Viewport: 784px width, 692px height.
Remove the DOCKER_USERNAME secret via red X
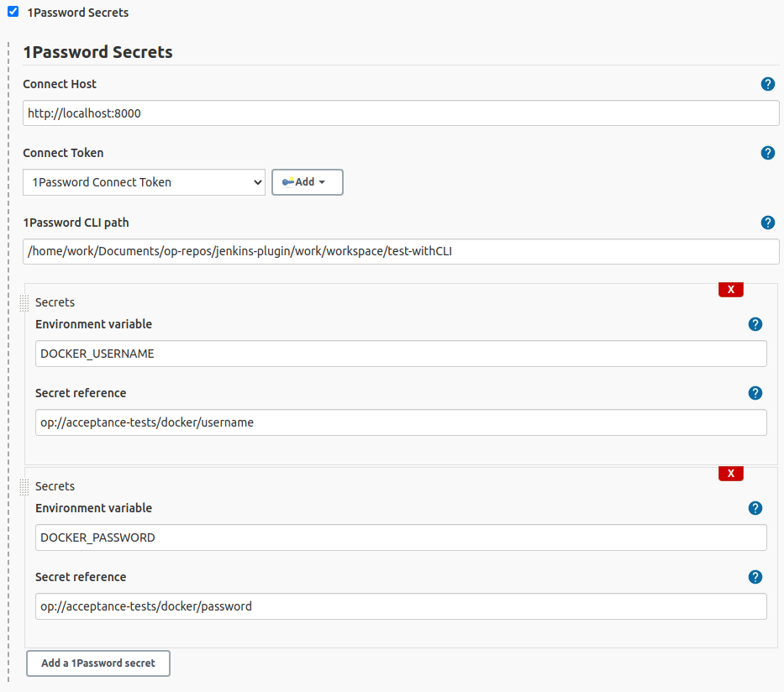(730, 289)
